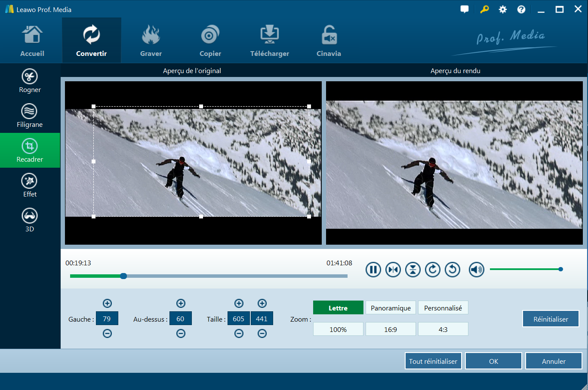Pause the video preview playback

pos(373,270)
